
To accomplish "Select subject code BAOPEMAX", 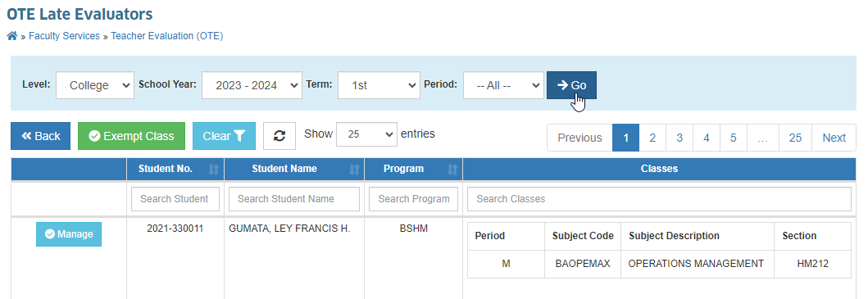I will click(583, 264).
